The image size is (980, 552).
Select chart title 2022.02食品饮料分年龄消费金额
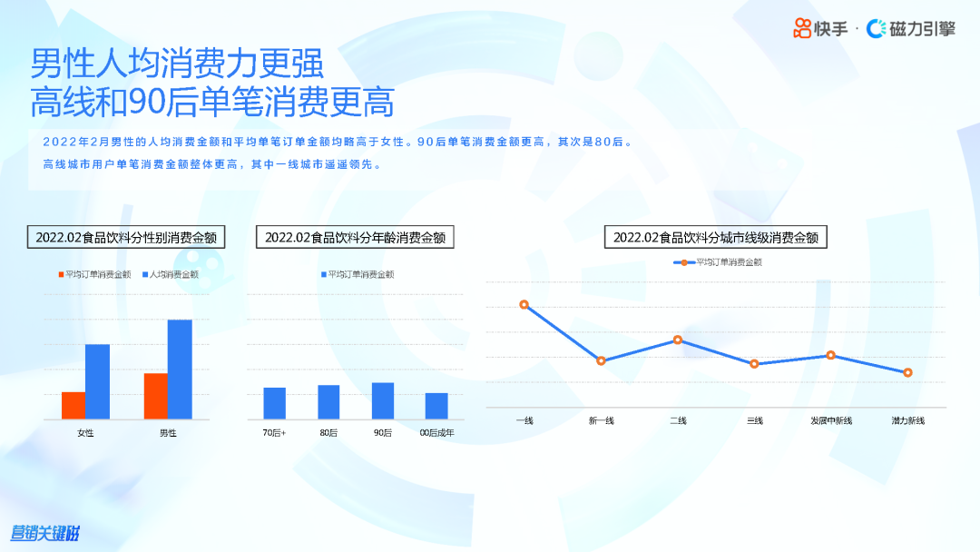(x=355, y=238)
